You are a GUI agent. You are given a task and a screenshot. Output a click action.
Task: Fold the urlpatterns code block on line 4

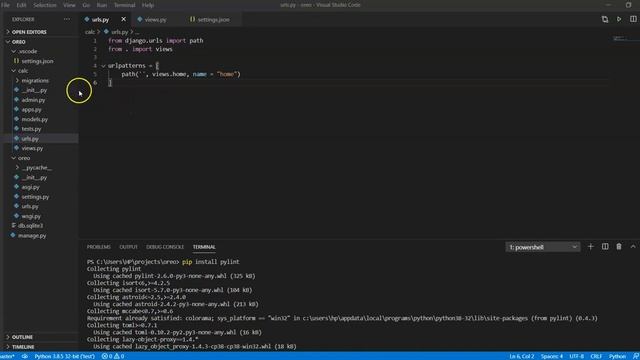(x=103, y=66)
